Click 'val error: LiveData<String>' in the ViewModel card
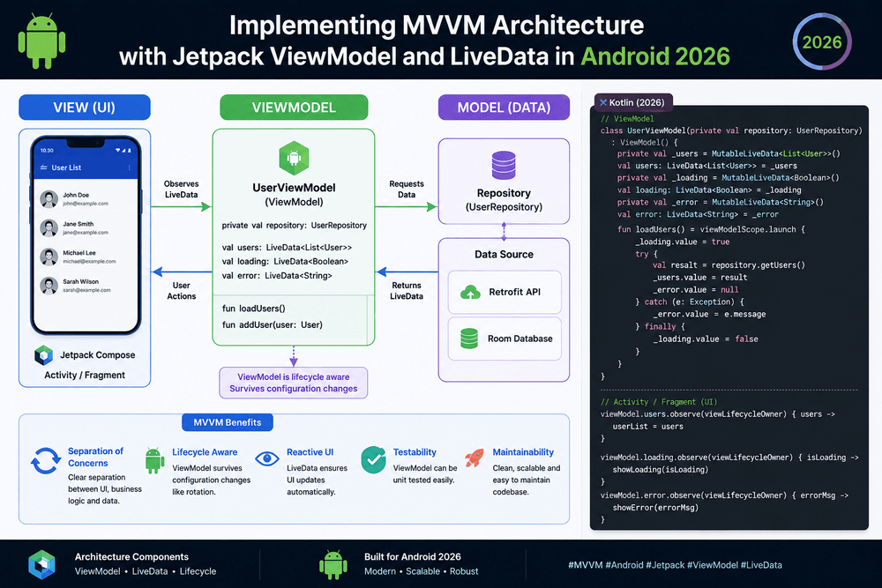 pos(277,275)
